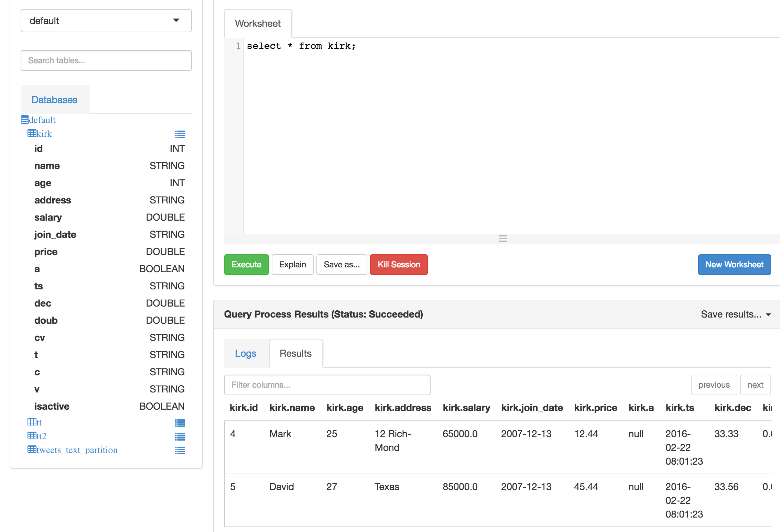
Task: Open the browse data icon next to kirk
Action: click(180, 134)
